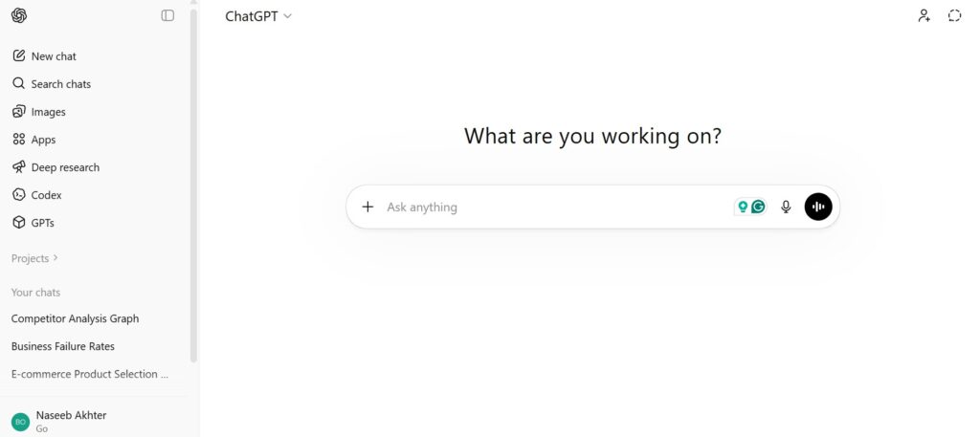Select the E-commerce Product Selection chat

pos(90,374)
